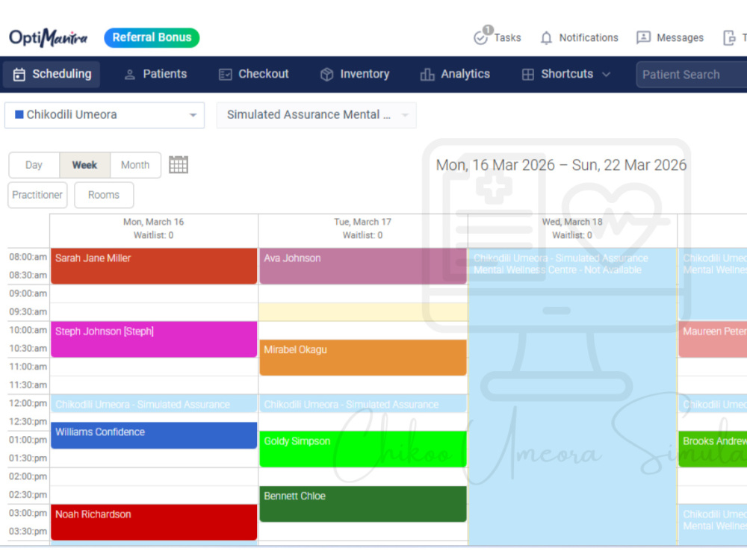This screenshot has width=747, height=560.
Task: Click the yellow 09:30 slot on Tuesday
Action: tap(363, 312)
